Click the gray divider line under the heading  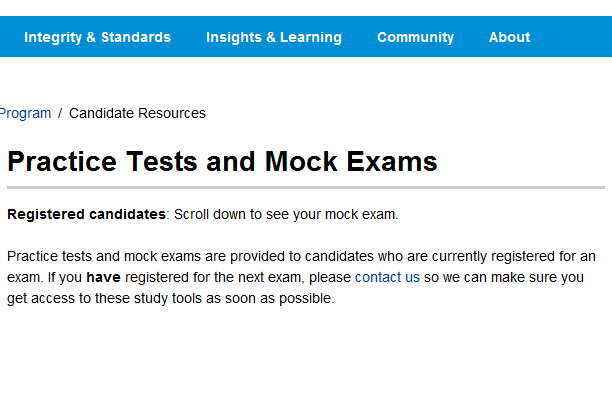[305, 187]
